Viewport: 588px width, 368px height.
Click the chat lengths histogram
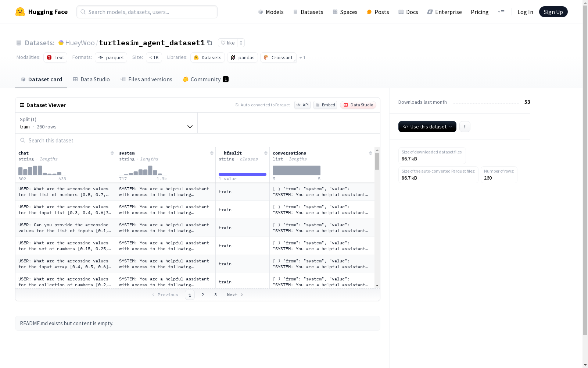coord(42,170)
